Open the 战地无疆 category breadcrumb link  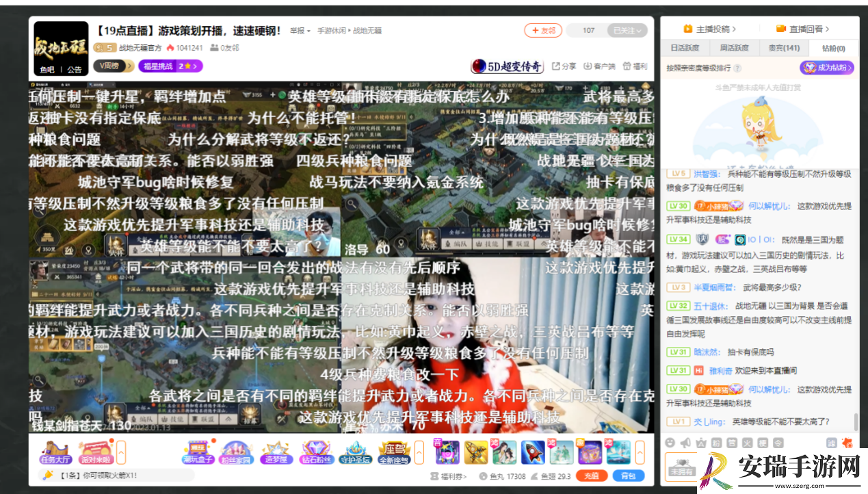(x=368, y=31)
